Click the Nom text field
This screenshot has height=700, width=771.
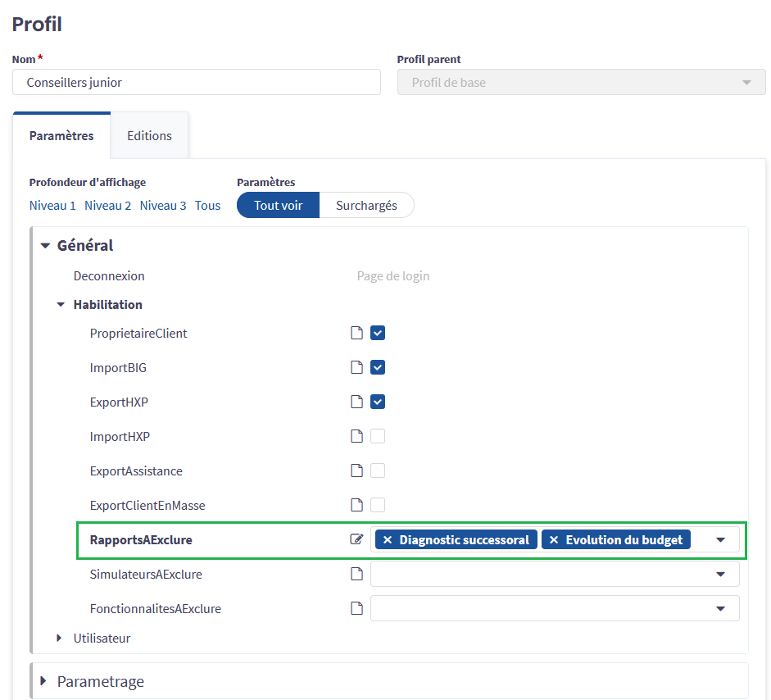(x=197, y=82)
